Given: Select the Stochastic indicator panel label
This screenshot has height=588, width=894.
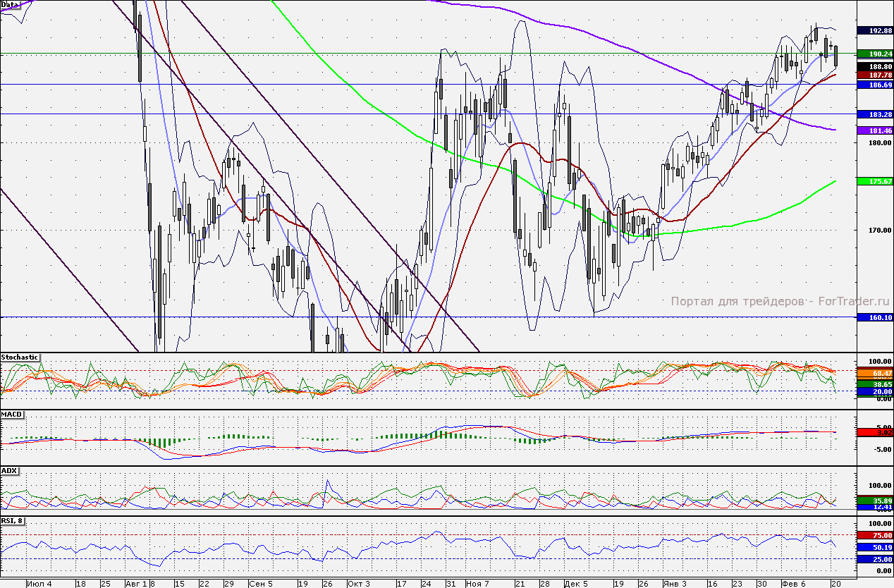Looking at the screenshot, I should (x=20, y=357).
